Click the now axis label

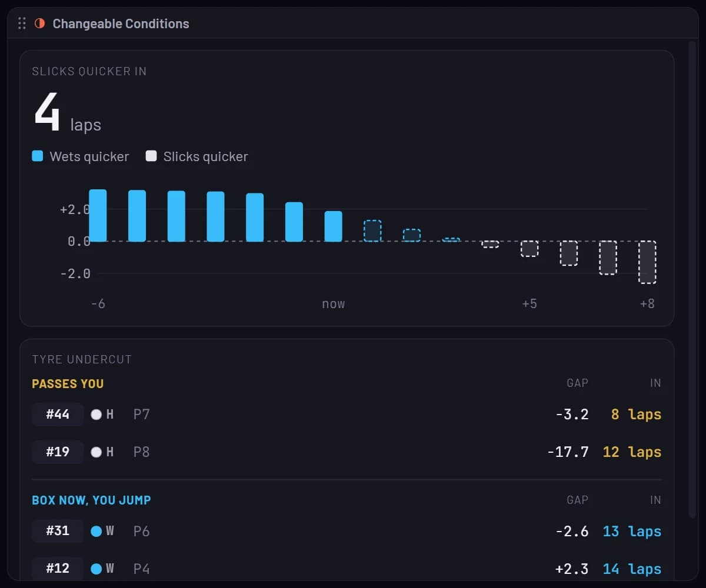click(x=333, y=304)
